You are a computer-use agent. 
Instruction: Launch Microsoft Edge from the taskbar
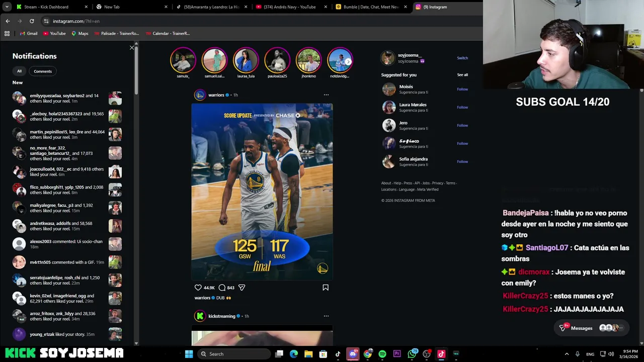(x=294, y=354)
